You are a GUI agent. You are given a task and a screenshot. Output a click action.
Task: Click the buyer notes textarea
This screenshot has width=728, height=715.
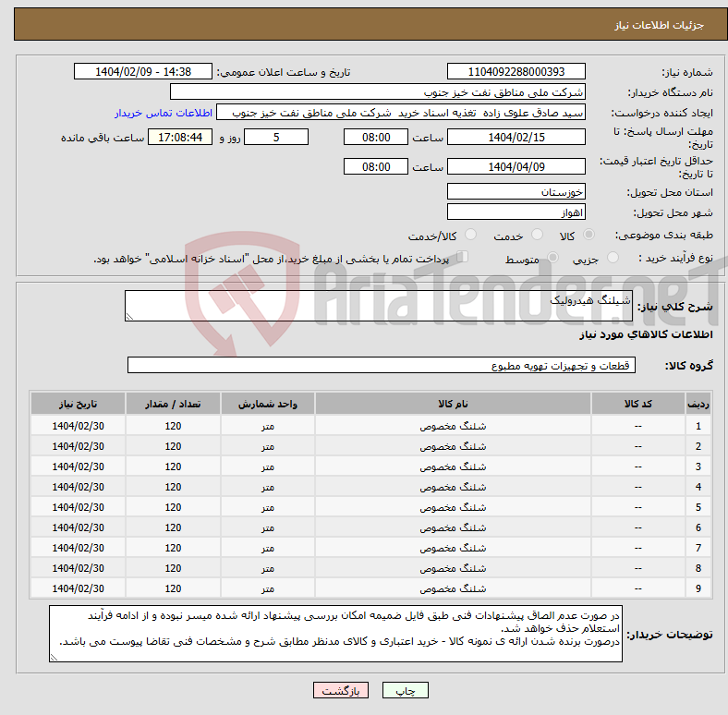pyautogui.click(x=335, y=634)
